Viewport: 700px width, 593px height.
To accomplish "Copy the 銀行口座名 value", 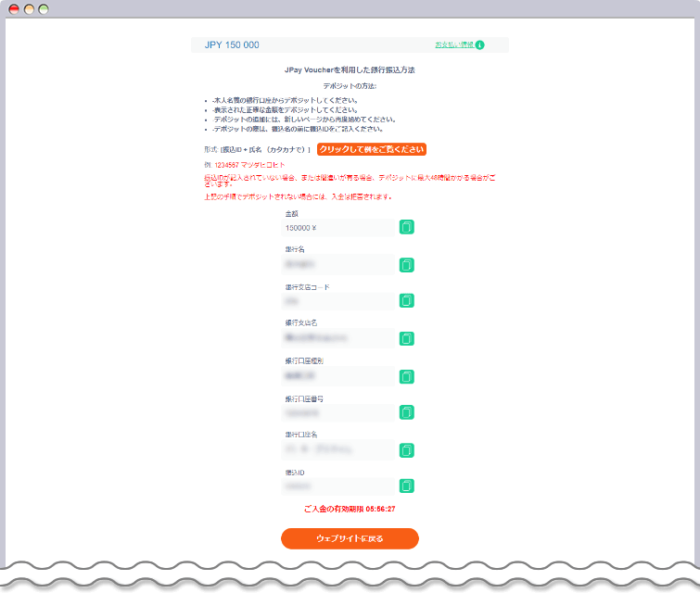I will point(406,450).
